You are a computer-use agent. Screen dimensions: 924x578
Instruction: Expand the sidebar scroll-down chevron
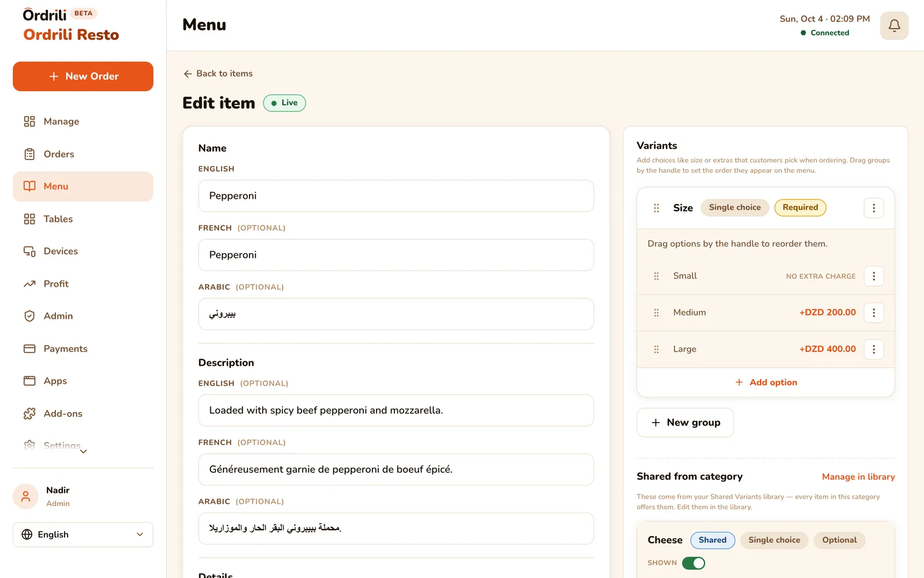coord(83,451)
